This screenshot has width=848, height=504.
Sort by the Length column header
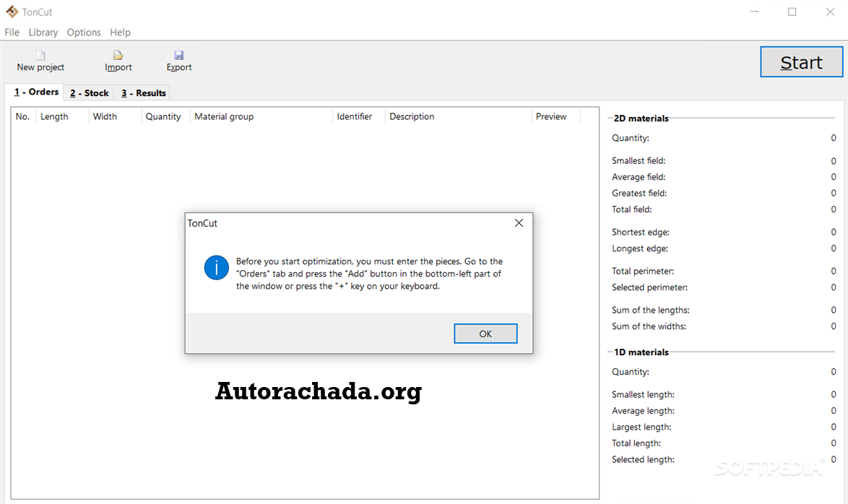click(x=54, y=116)
